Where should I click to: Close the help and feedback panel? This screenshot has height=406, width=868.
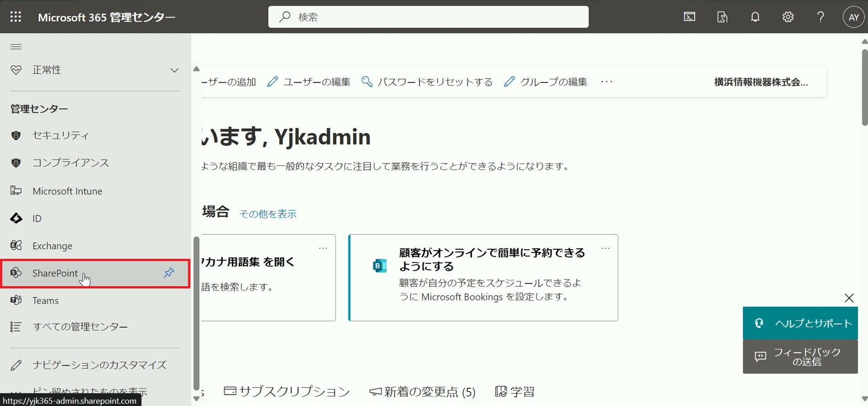[849, 298]
